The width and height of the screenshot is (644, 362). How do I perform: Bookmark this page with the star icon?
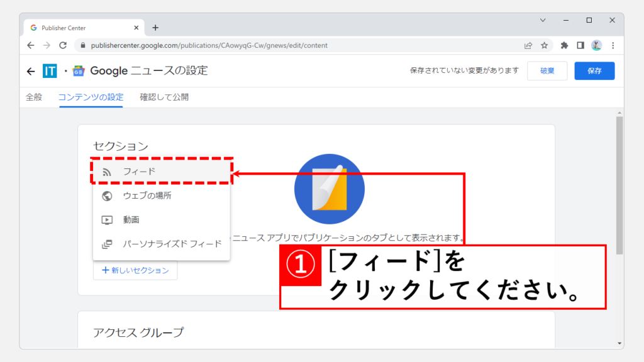tap(545, 45)
